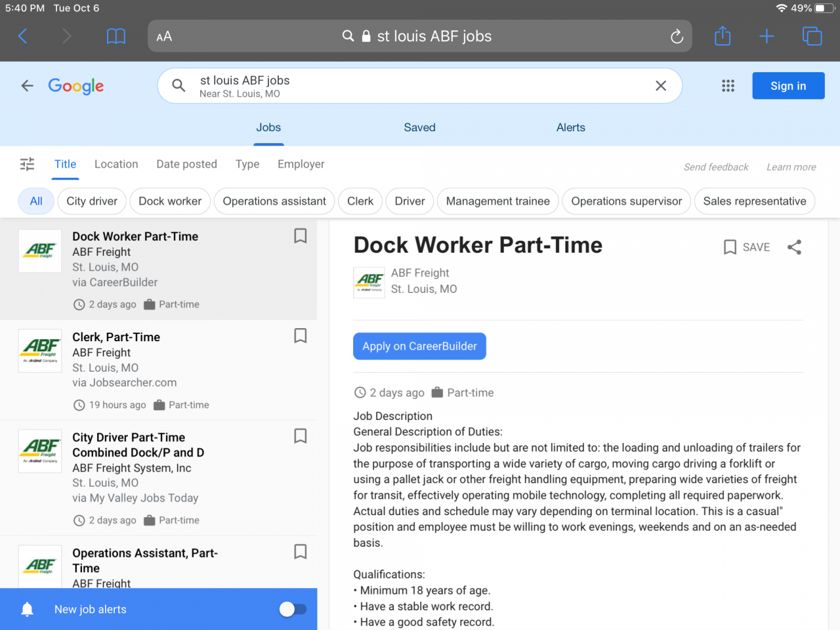Save job with SAVE bookmark button

click(746, 247)
